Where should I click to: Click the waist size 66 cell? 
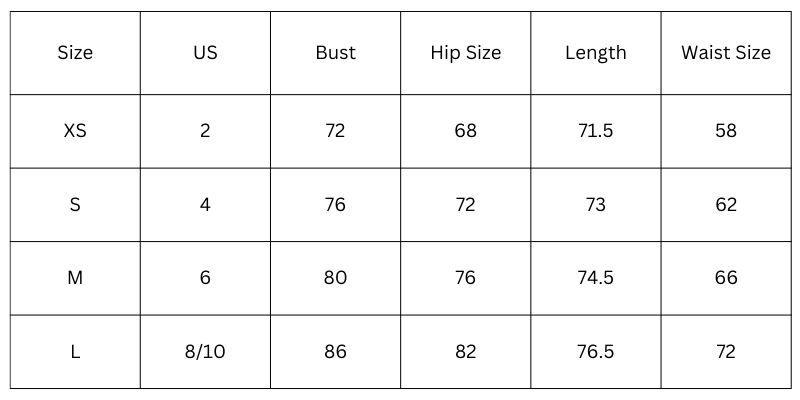pyautogui.click(x=726, y=278)
